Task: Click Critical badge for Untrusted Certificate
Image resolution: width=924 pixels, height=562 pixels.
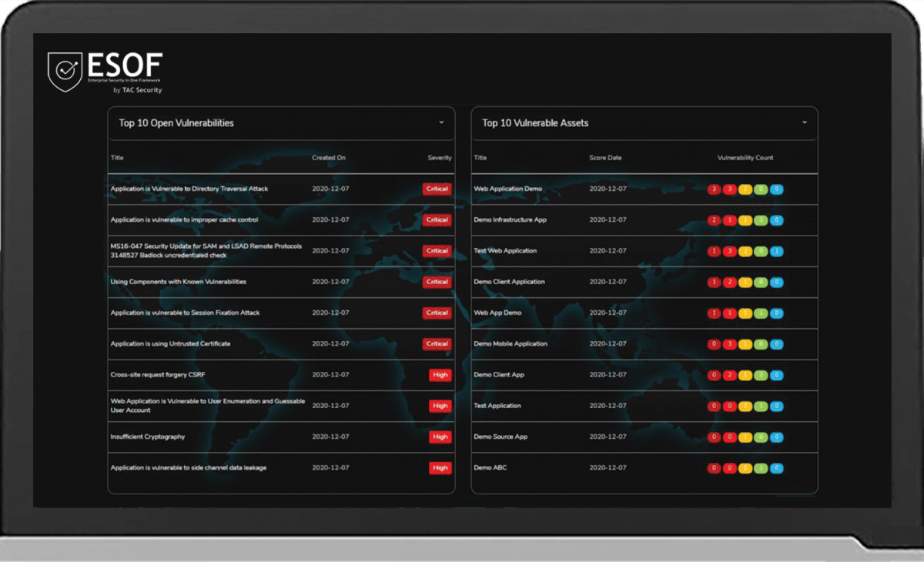Action: point(437,343)
